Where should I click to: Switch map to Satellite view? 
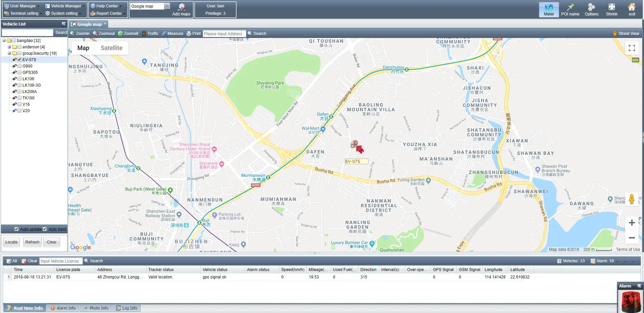coord(111,48)
